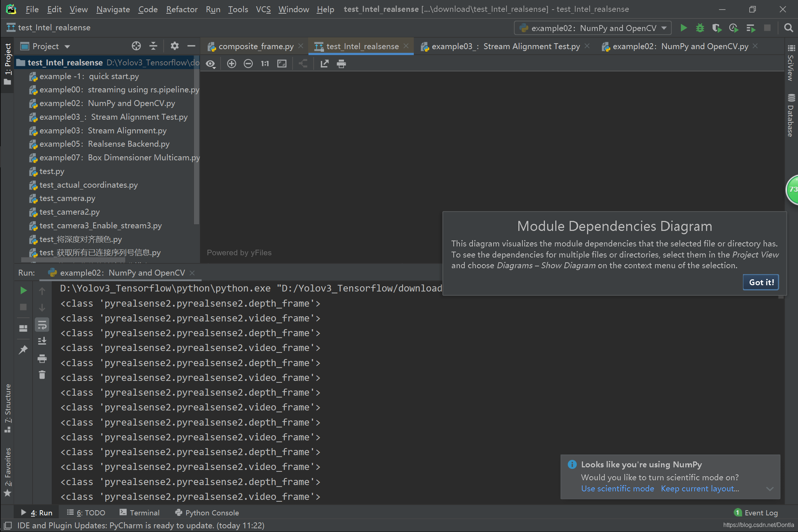Toggle diagram visibility eye filter
Image resolution: width=798 pixels, height=532 pixels.
211,64
